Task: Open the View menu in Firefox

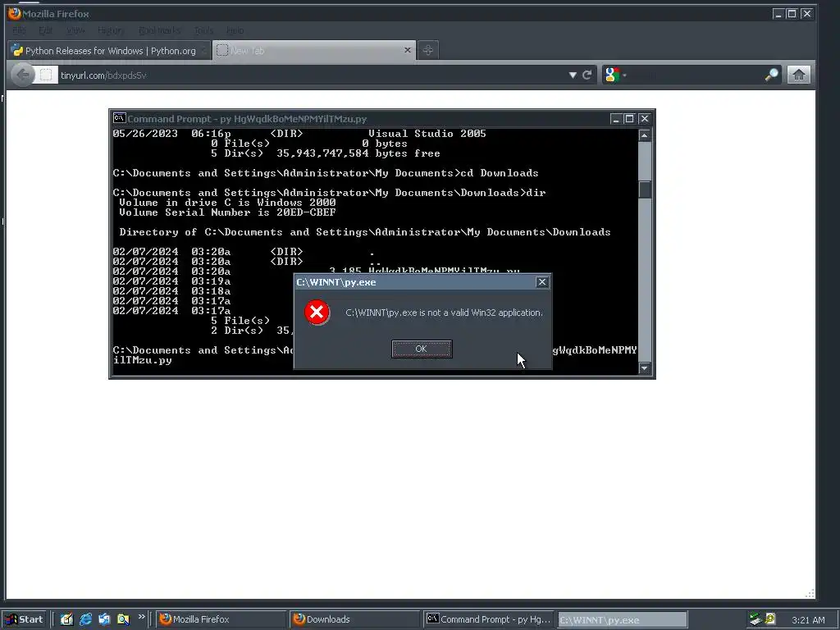Action: coord(75,30)
